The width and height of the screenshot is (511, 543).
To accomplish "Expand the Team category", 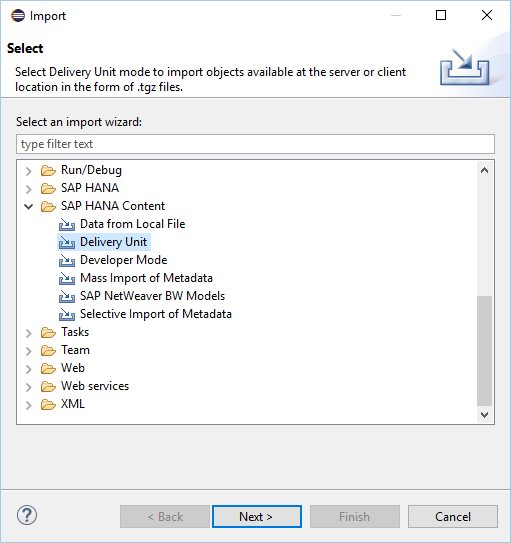I will tap(29, 351).
